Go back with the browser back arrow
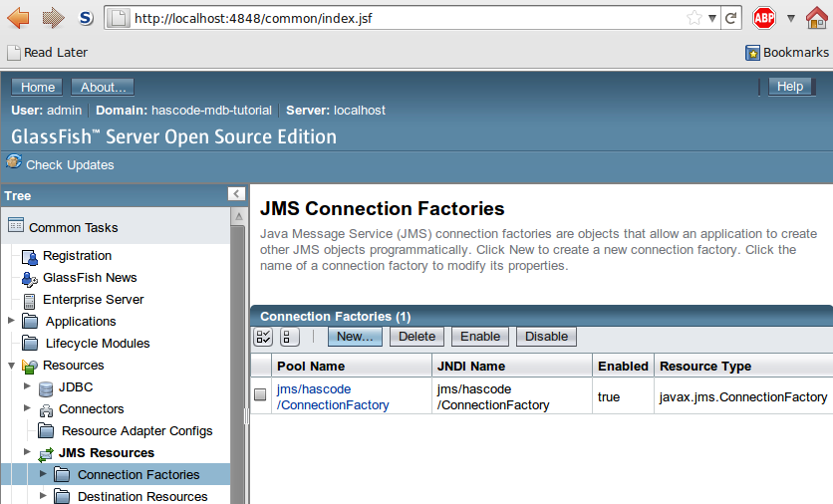This screenshot has width=833, height=504. click(x=18, y=18)
